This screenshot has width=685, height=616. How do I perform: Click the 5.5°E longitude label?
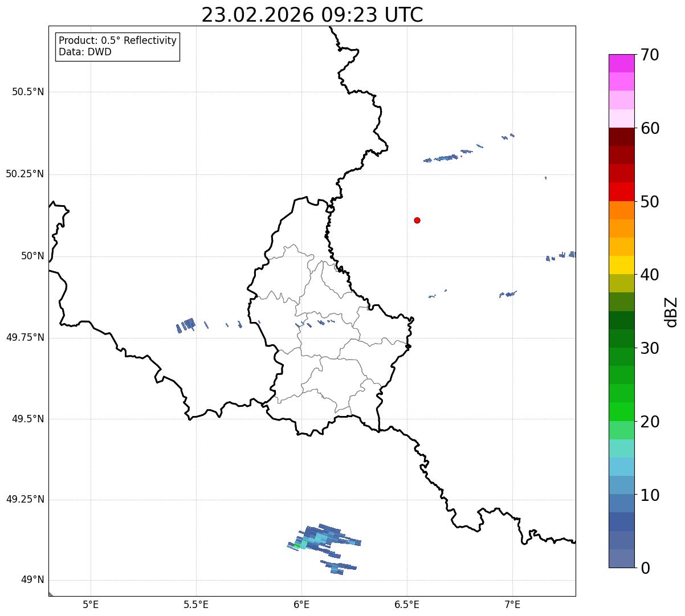[x=196, y=605]
